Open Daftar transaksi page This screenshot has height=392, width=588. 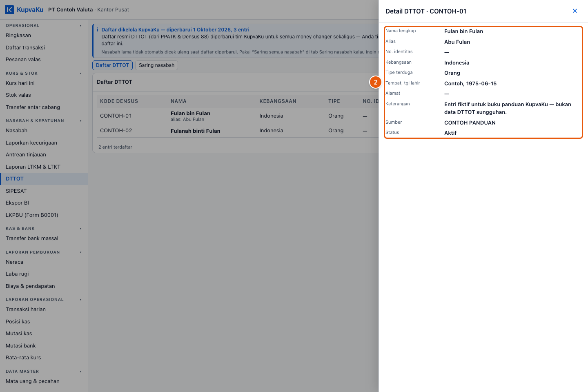44,48
